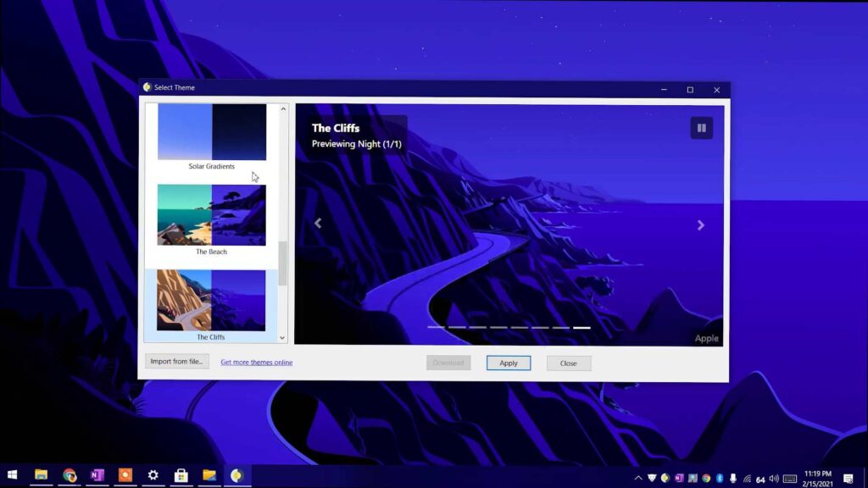This screenshot has height=488, width=868.
Task: Open the Get more themes online link
Action: pos(256,363)
